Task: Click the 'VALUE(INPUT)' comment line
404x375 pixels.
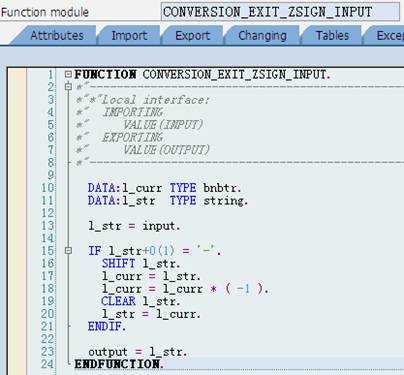Action: click(140, 125)
